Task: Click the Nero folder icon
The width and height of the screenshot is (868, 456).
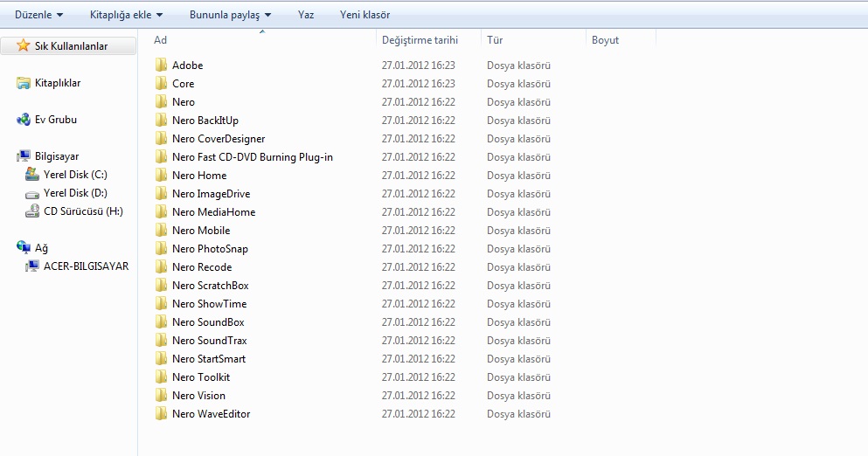Action: (x=161, y=101)
